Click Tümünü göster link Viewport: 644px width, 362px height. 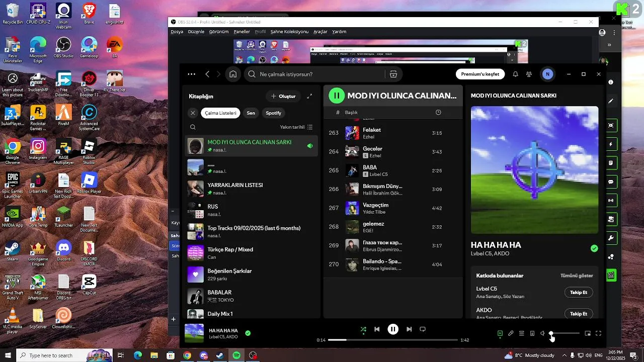pos(577,276)
